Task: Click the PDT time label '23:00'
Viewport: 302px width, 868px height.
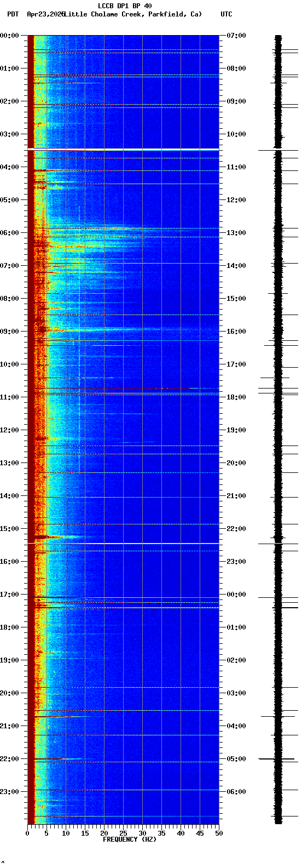Action: (x=10, y=792)
